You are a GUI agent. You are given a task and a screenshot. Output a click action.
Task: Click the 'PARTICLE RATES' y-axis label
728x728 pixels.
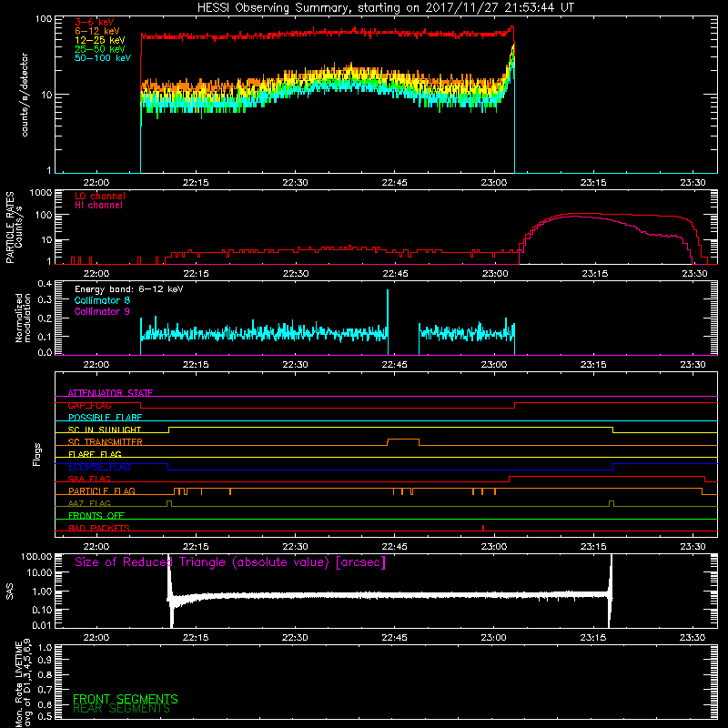click(x=10, y=227)
